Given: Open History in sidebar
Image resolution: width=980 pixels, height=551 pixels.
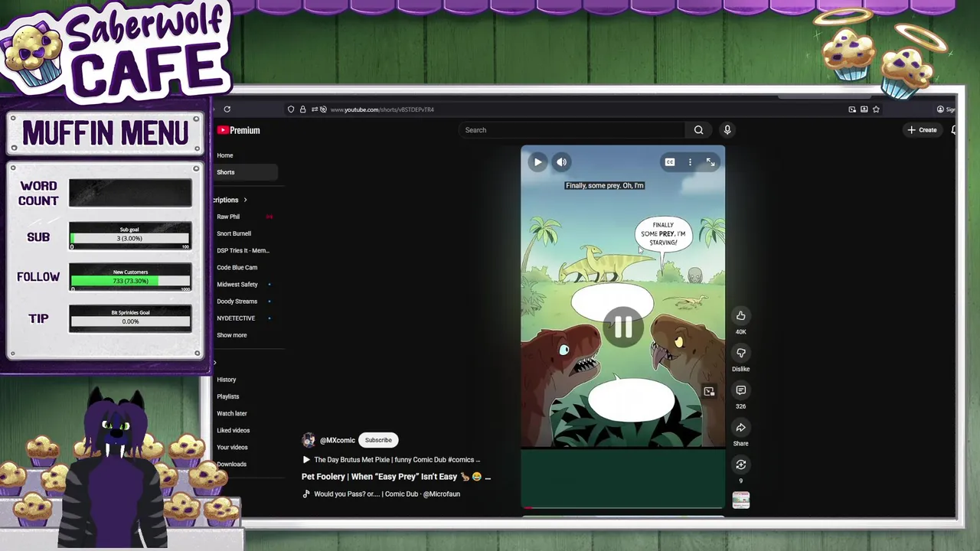Looking at the screenshot, I should tap(226, 380).
